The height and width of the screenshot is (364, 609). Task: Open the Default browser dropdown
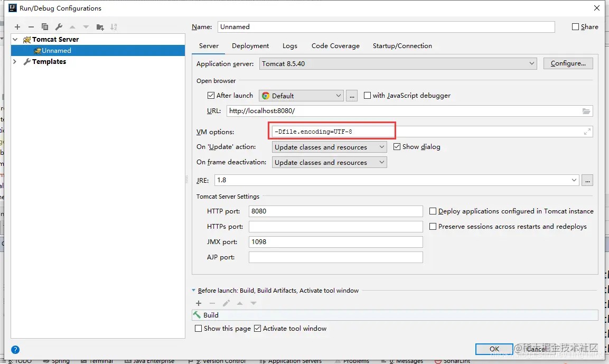click(301, 96)
